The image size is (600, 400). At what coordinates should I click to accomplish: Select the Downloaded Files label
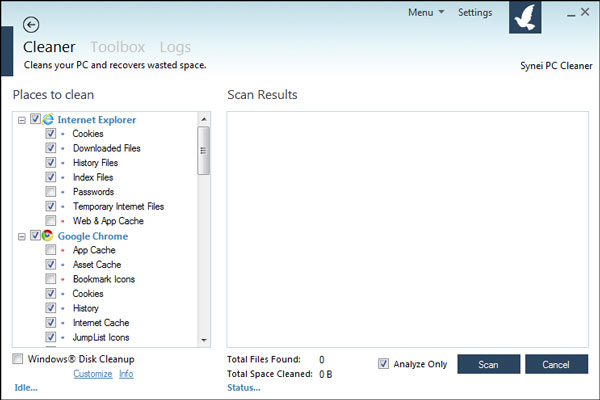tap(107, 148)
